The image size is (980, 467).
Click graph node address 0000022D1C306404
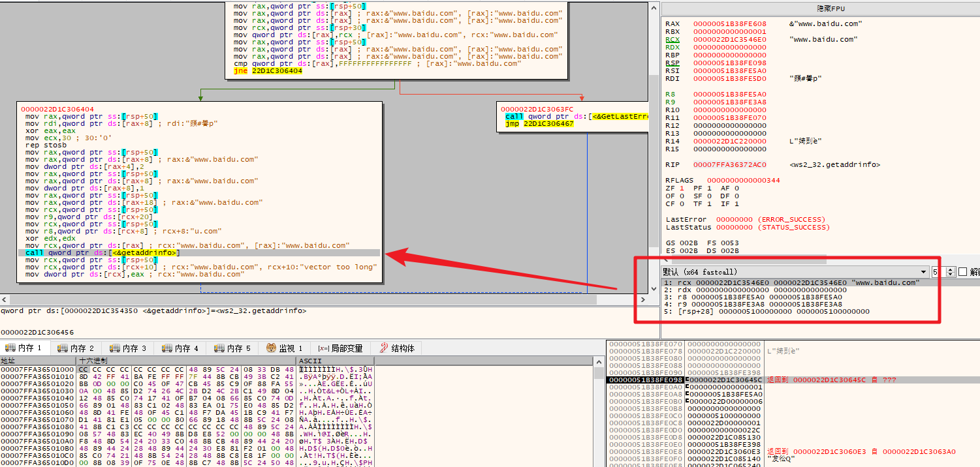(x=57, y=109)
